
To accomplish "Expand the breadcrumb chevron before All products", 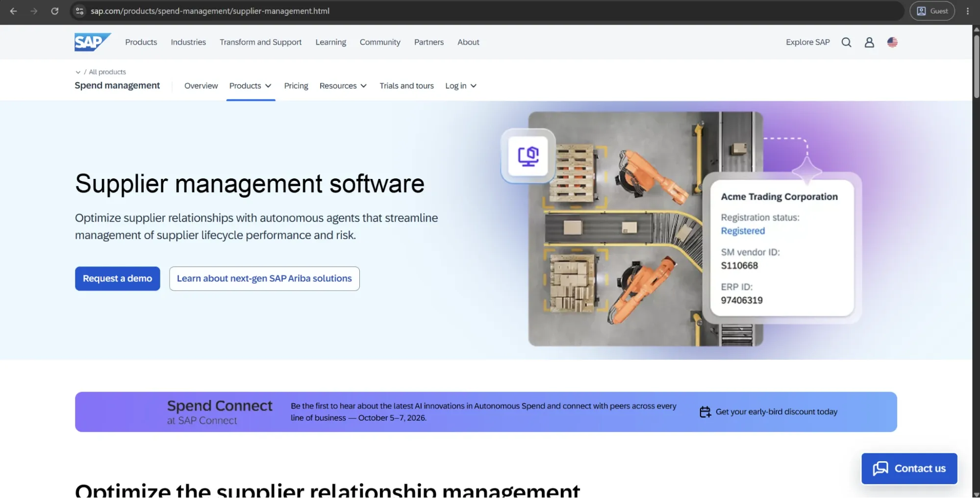I will tap(78, 72).
